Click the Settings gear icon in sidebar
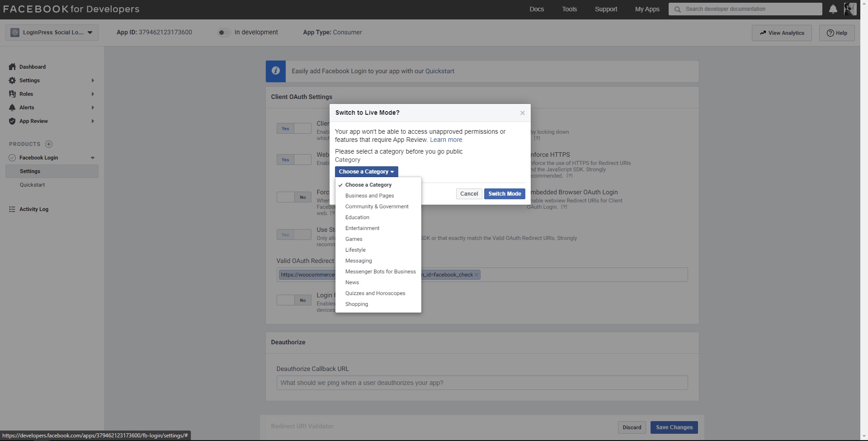Image resolution: width=868 pixels, height=441 pixels. click(x=12, y=80)
